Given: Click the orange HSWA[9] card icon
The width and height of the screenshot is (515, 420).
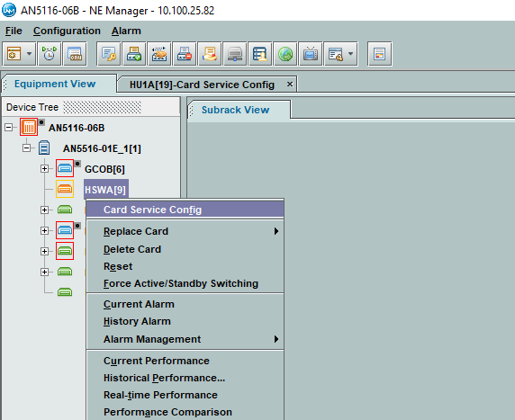Looking at the screenshot, I should coord(65,189).
